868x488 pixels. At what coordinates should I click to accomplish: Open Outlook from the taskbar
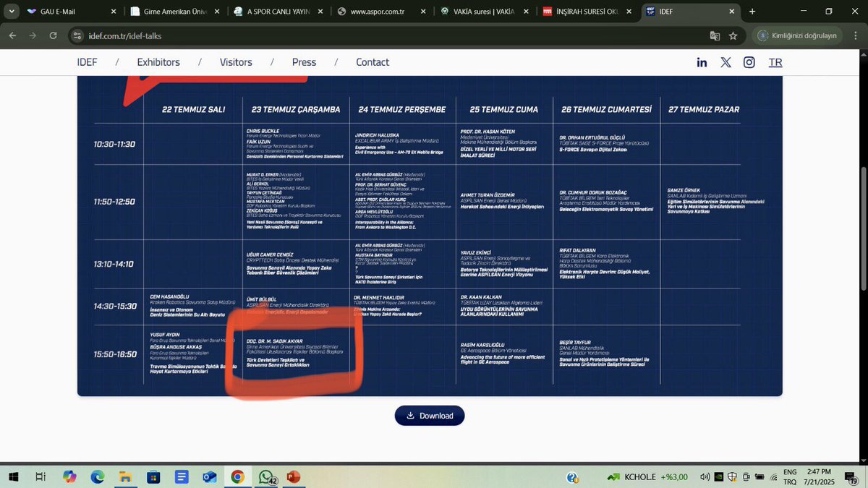210,477
